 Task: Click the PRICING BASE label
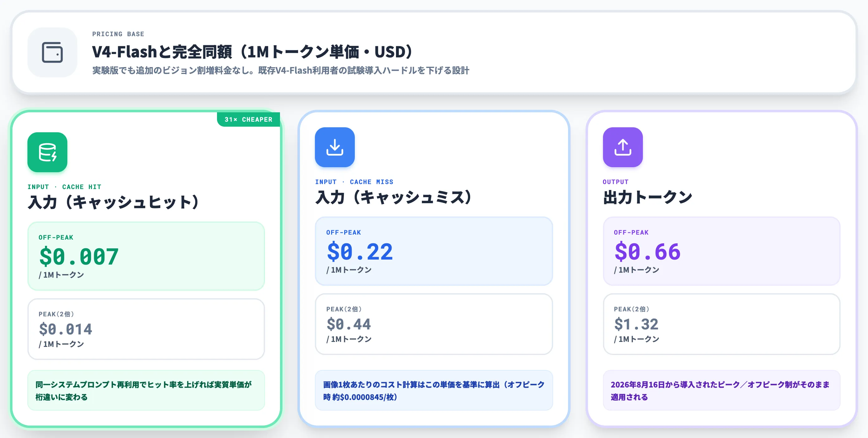(118, 34)
